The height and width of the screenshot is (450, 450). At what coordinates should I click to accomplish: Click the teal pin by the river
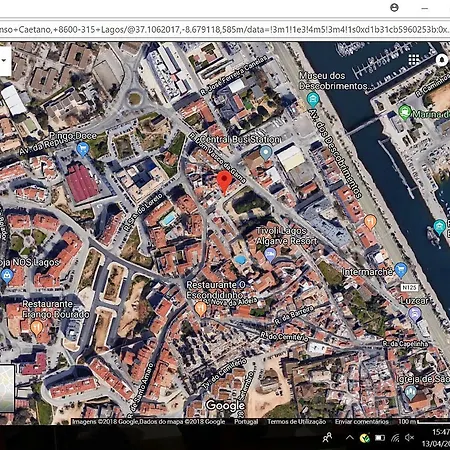pyautogui.click(x=439, y=227)
